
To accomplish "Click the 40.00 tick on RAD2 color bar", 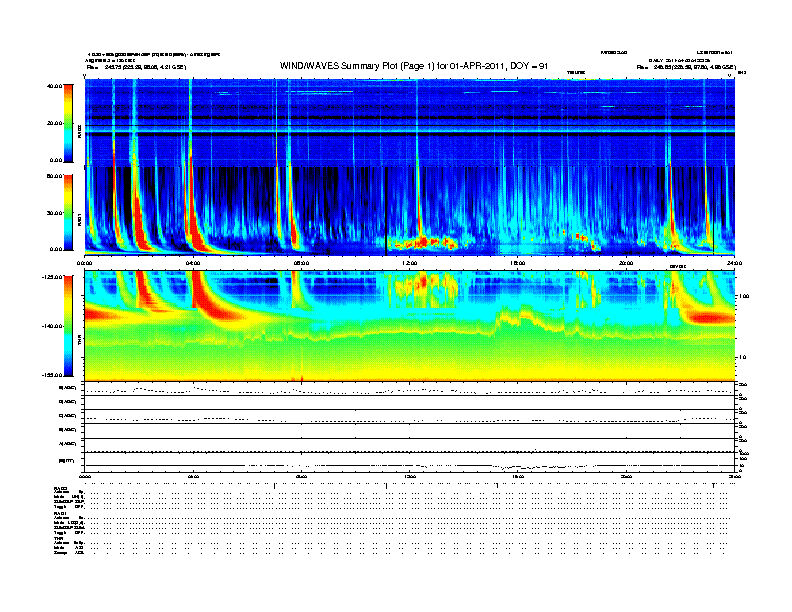I will pos(54,86).
